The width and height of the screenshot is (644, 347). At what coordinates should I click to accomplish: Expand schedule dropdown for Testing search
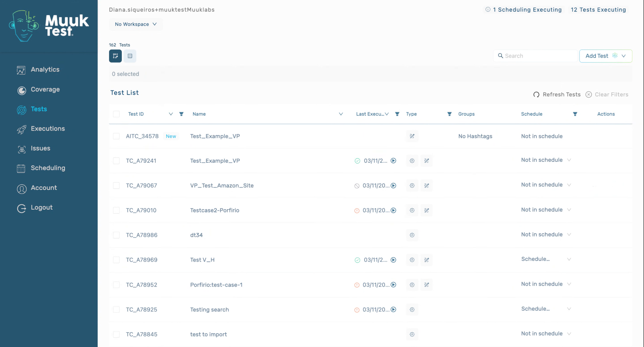pos(569,309)
